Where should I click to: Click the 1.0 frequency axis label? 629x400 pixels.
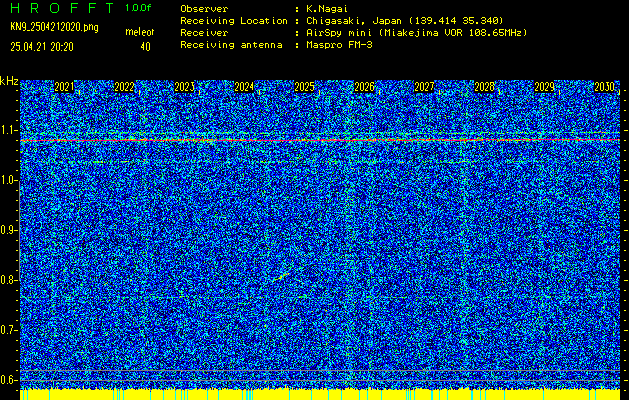(8, 181)
